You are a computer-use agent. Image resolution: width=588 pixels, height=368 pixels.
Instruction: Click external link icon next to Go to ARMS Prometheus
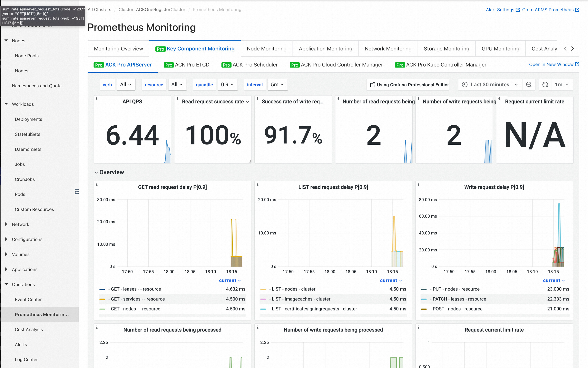click(x=577, y=10)
